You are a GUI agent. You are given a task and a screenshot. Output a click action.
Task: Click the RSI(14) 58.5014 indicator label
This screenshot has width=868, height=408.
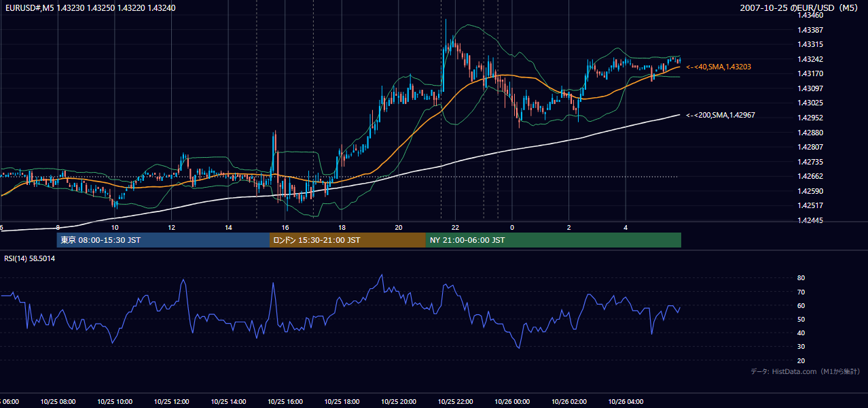tap(30, 258)
